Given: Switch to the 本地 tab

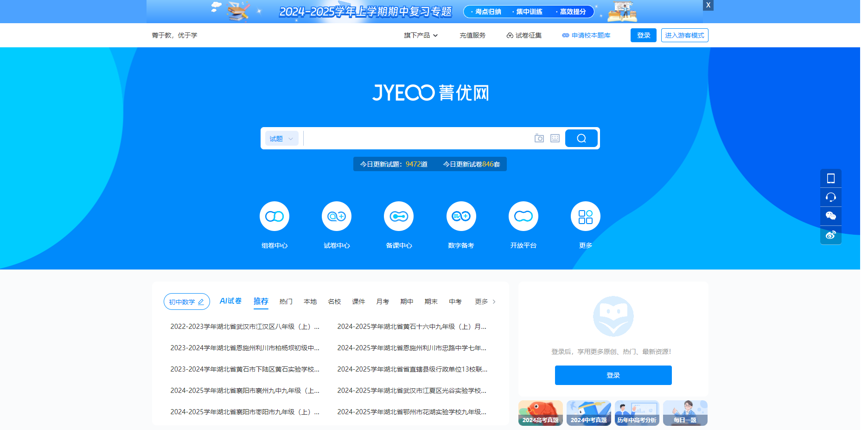Looking at the screenshot, I should pyautogui.click(x=310, y=302).
